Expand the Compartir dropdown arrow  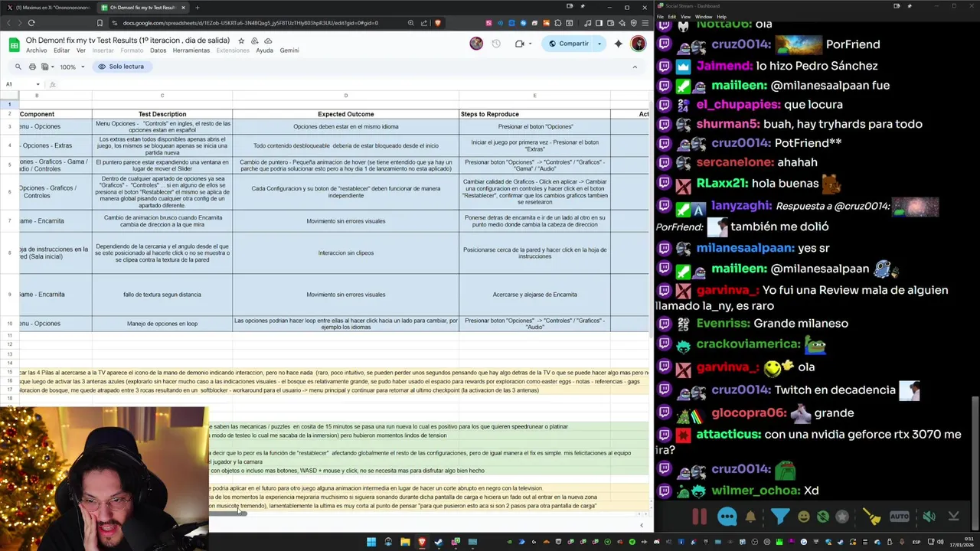coord(599,44)
